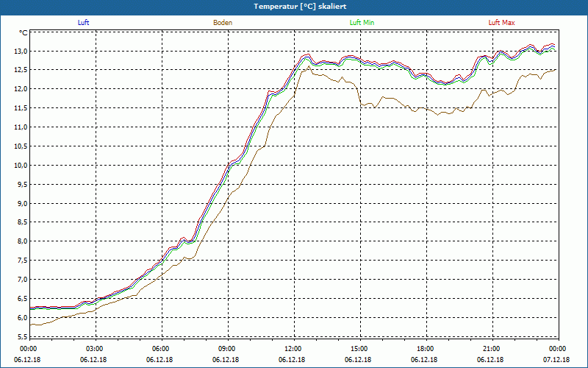Click the '15:00' time axis label
The width and height of the screenshot is (588, 368).
coord(358,349)
